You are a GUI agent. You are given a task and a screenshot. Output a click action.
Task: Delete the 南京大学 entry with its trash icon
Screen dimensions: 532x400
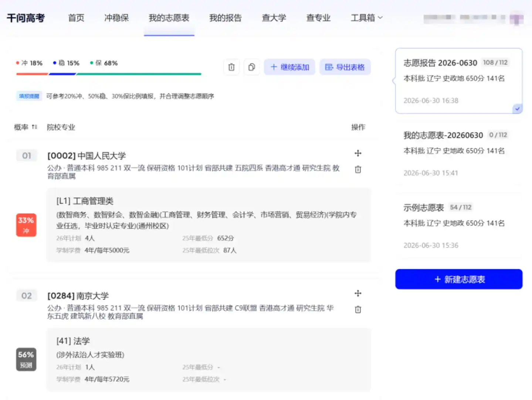pos(358,310)
